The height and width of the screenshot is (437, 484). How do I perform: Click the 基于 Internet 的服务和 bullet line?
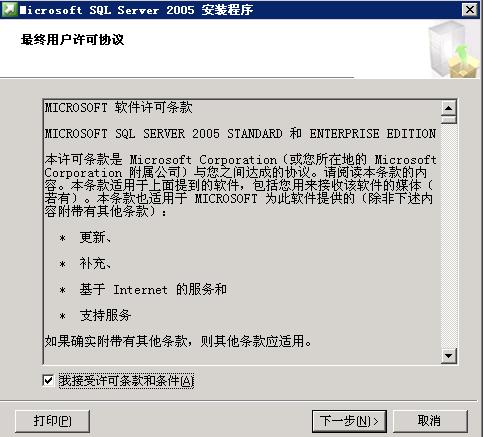153,289
